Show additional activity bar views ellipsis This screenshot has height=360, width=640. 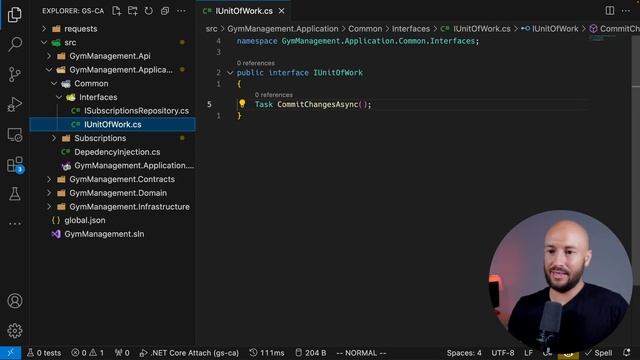click(15, 224)
